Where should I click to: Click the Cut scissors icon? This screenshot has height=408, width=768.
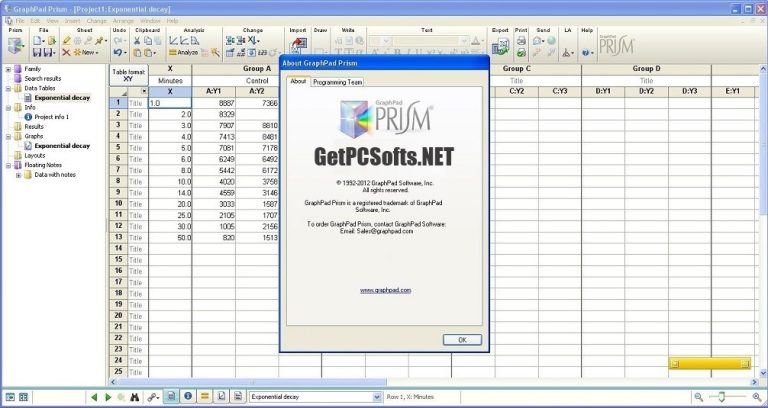click(x=137, y=41)
